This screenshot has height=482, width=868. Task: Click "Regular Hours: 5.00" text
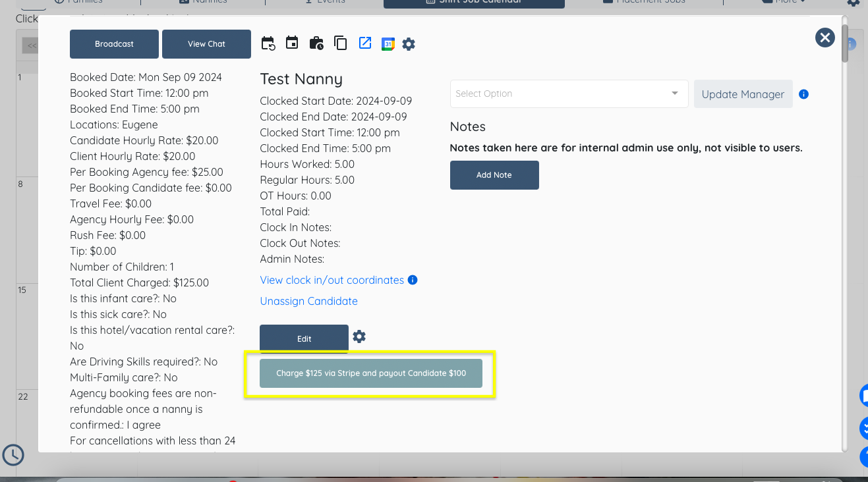coord(307,180)
